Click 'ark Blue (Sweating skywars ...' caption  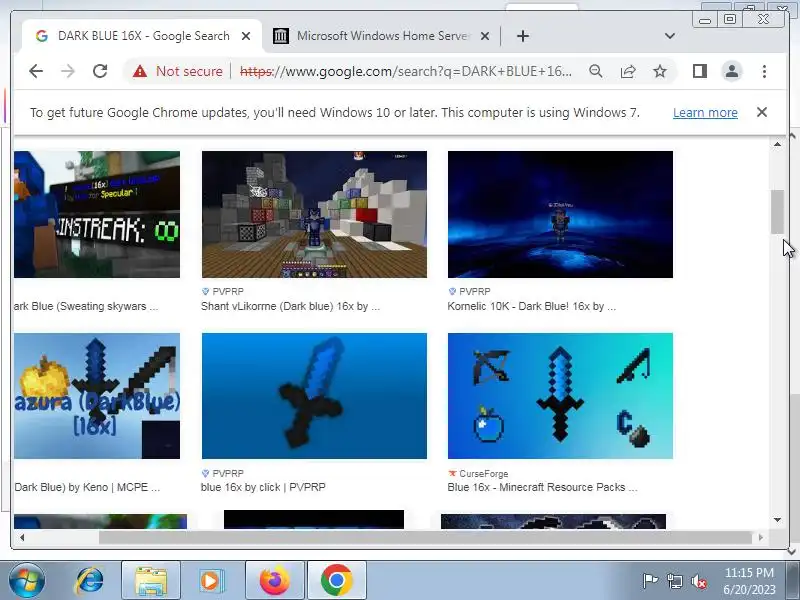[86, 306]
